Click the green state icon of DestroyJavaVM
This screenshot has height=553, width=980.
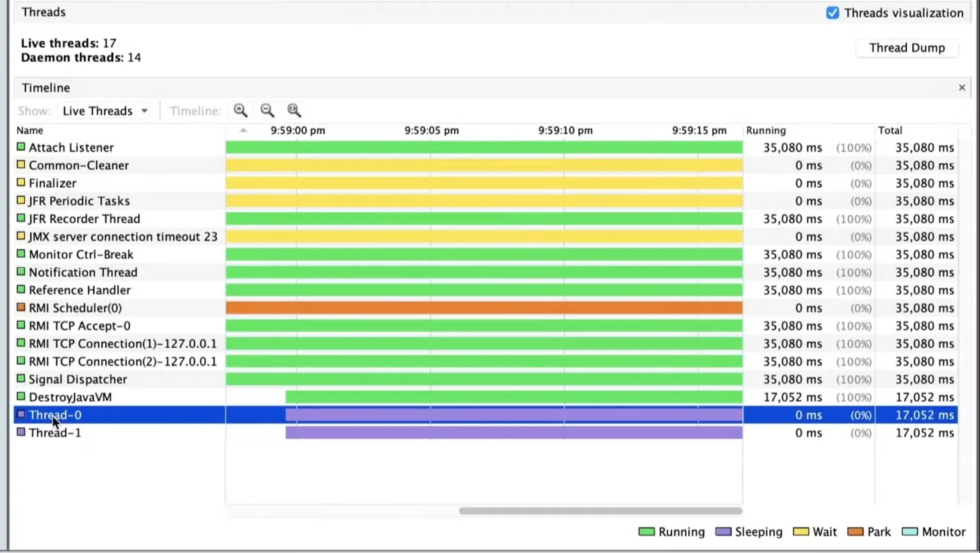21,396
